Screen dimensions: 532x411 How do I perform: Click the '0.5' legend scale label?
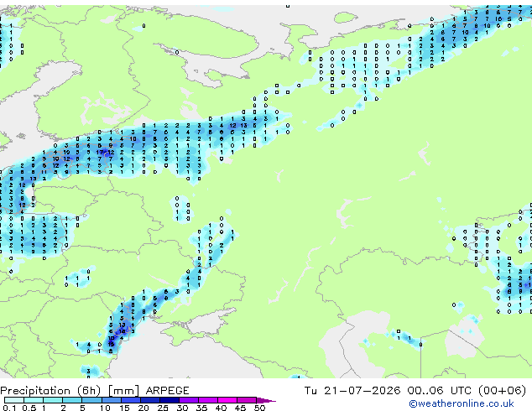[x=29, y=408]
